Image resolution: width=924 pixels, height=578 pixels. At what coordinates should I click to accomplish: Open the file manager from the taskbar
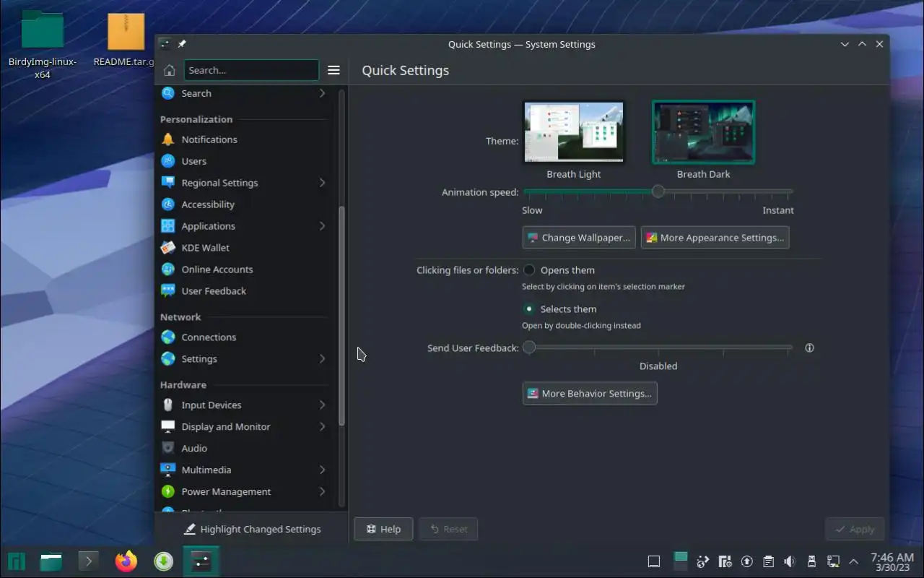(x=51, y=561)
